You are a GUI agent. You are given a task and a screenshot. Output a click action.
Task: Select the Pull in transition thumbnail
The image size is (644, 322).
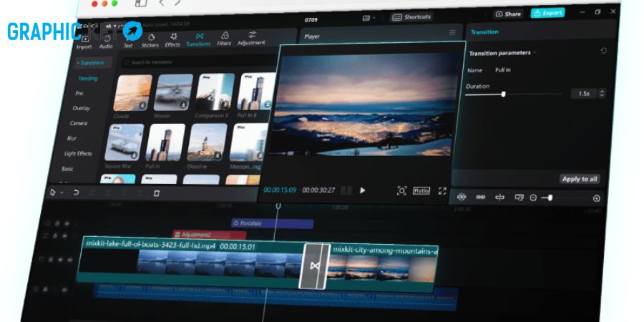click(x=165, y=142)
